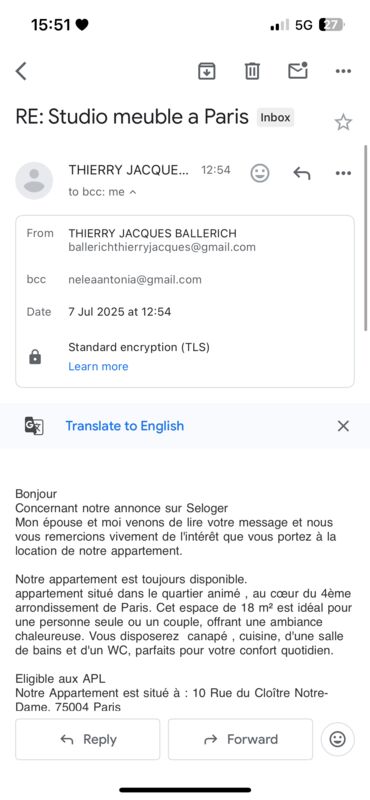
Task: Go back using the left chevron
Action: [21, 71]
